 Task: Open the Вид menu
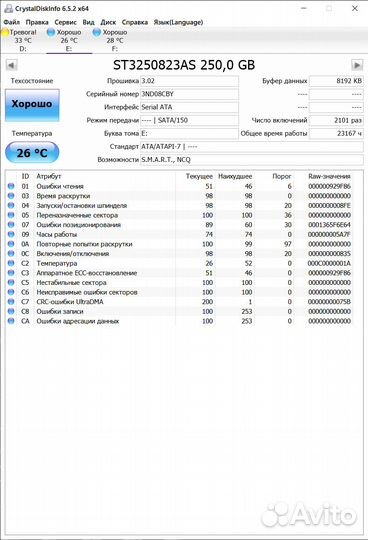88,22
